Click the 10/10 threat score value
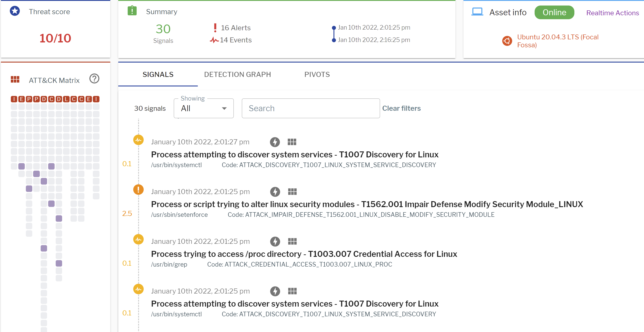 pos(55,38)
